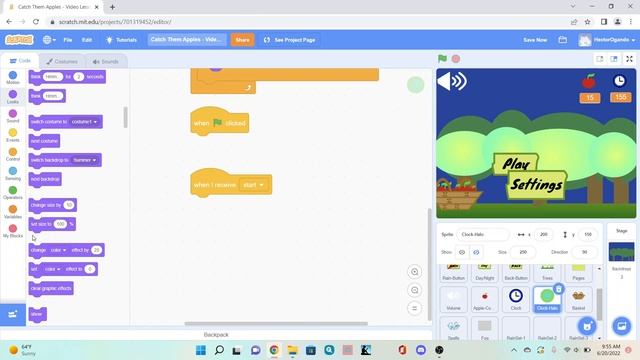This screenshot has height=360, width=640.
Task: Open backdrop dropdown in switch backdrop block
Action: 84,160
